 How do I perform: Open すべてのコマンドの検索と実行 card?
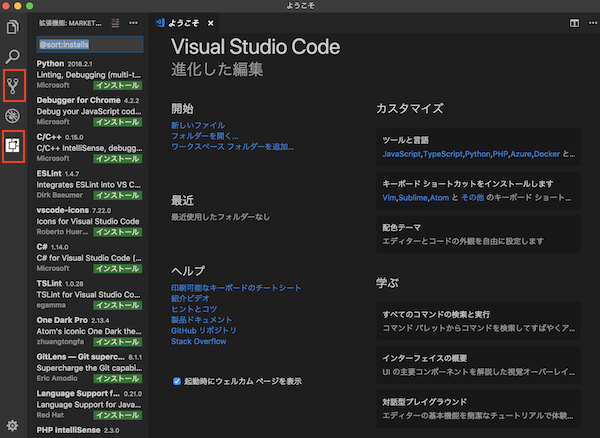click(x=478, y=321)
